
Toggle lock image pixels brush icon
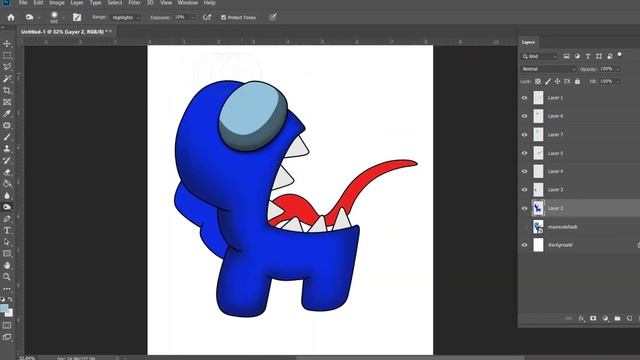[548, 82]
